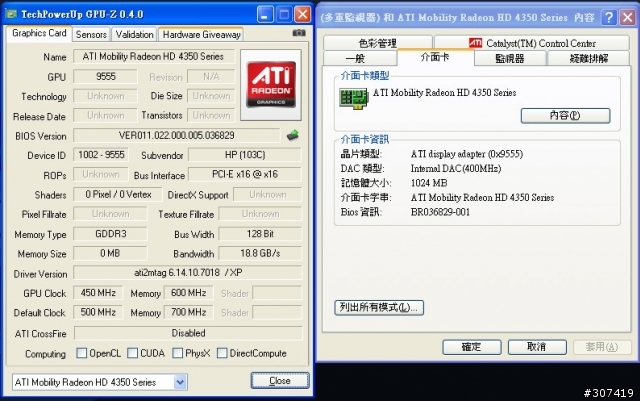Click the Subvendor field HP (103C)
This screenshot has width=640, height=401.
pos(244,155)
